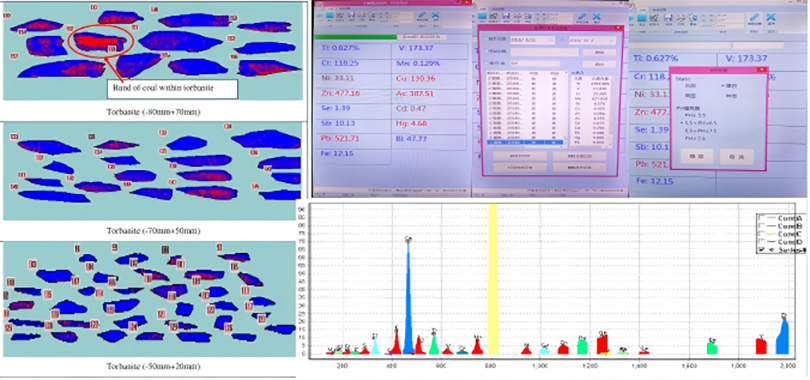Tick the second checkbox in the query dialog
810x380 pixels.
click(486, 51)
